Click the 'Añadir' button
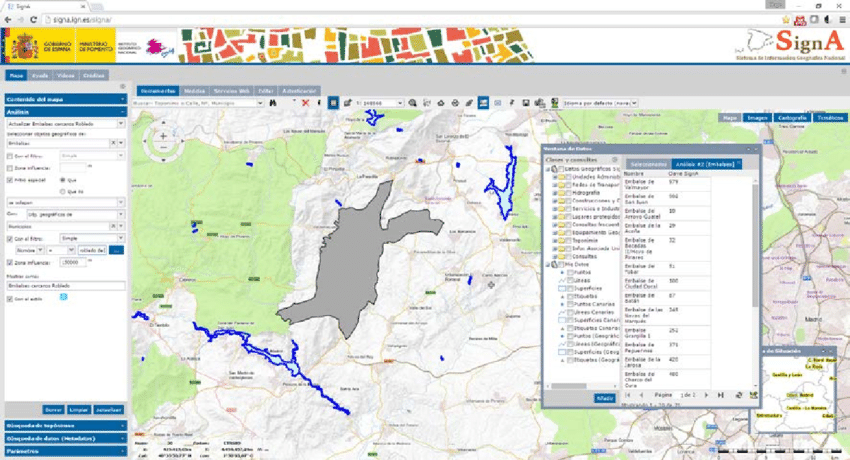The width and height of the screenshot is (850, 460). tap(604, 398)
